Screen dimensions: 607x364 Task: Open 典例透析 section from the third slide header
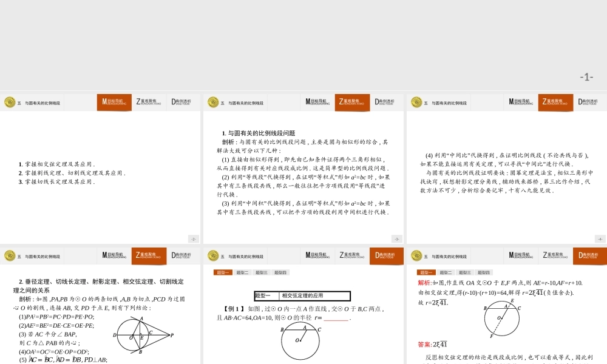pyautogui.click(x=589, y=102)
